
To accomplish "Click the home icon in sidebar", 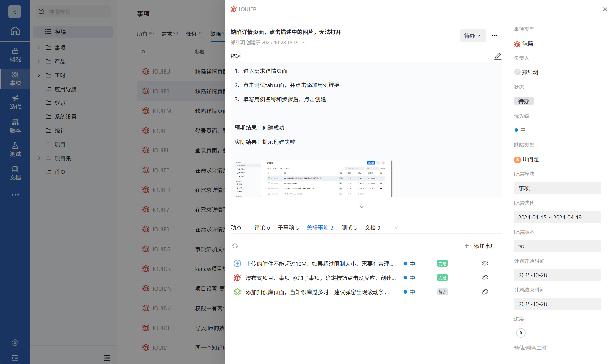I will tap(15, 31).
